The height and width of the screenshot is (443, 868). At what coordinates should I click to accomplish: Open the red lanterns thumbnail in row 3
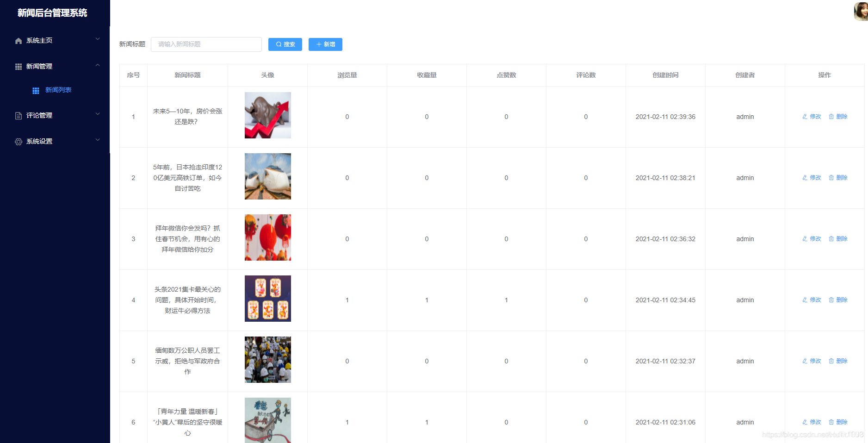pyautogui.click(x=268, y=237)
